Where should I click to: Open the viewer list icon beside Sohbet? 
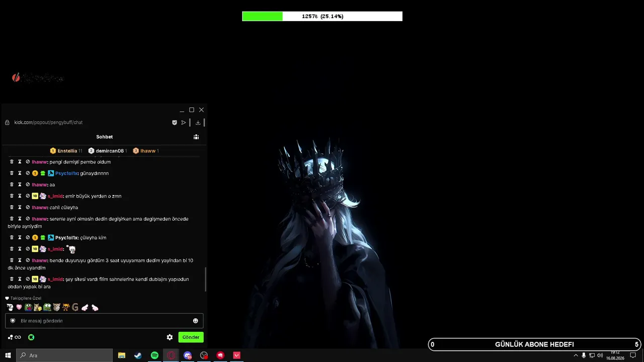pos(196,137)
